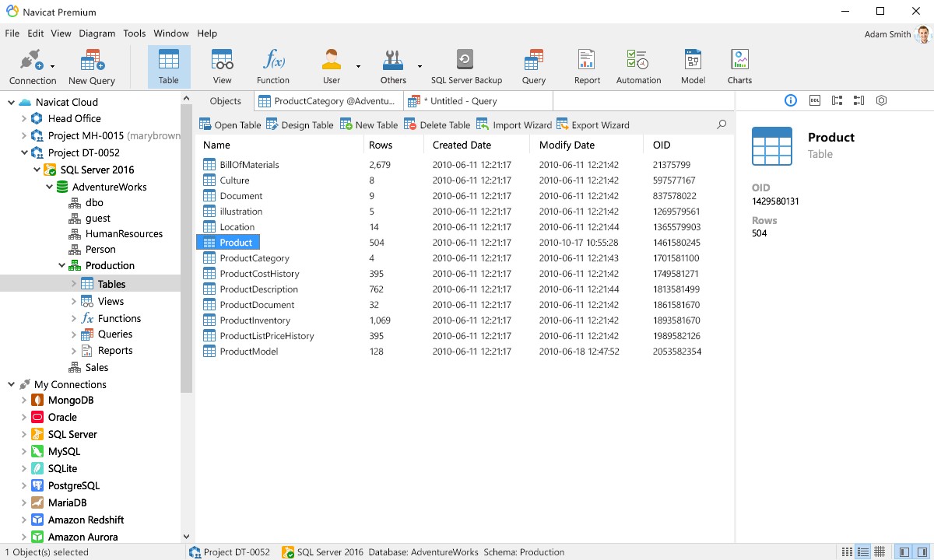Click the Open Table button

click(x=230, y=124)
